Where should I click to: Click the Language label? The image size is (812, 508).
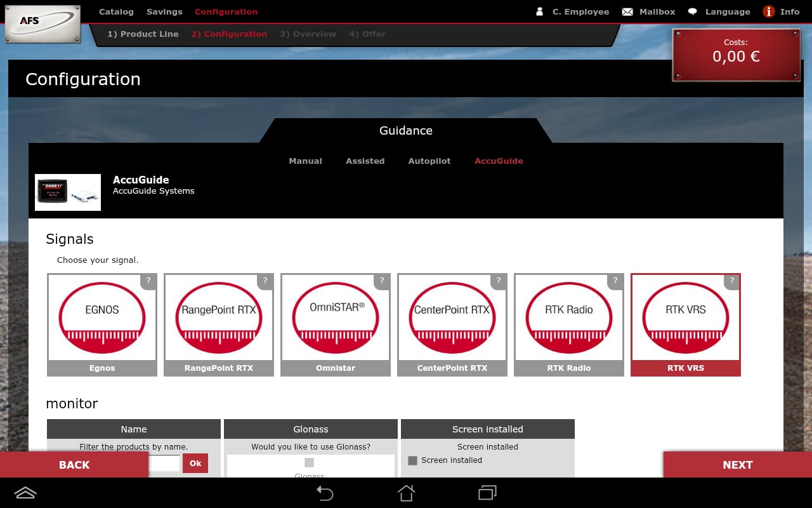[x=728, y=11]
